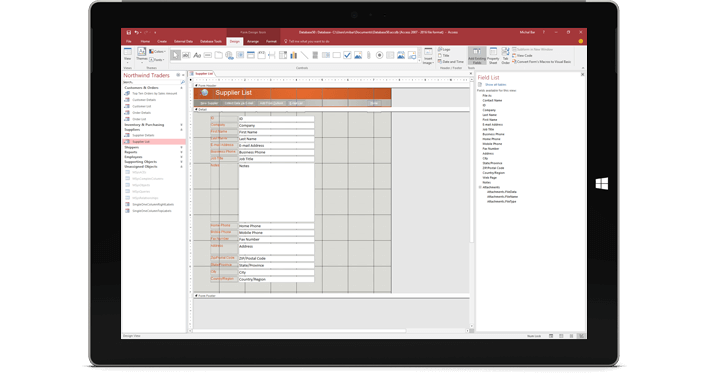Switch to the Home ribbon tab
This screenshot has width=713, height=374.
tap(145, 41)
